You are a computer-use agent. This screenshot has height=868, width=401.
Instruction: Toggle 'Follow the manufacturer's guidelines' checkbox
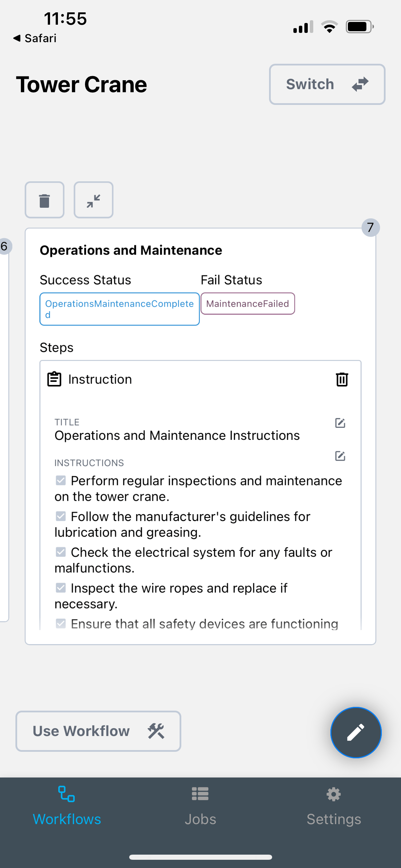tap(61, 516)
